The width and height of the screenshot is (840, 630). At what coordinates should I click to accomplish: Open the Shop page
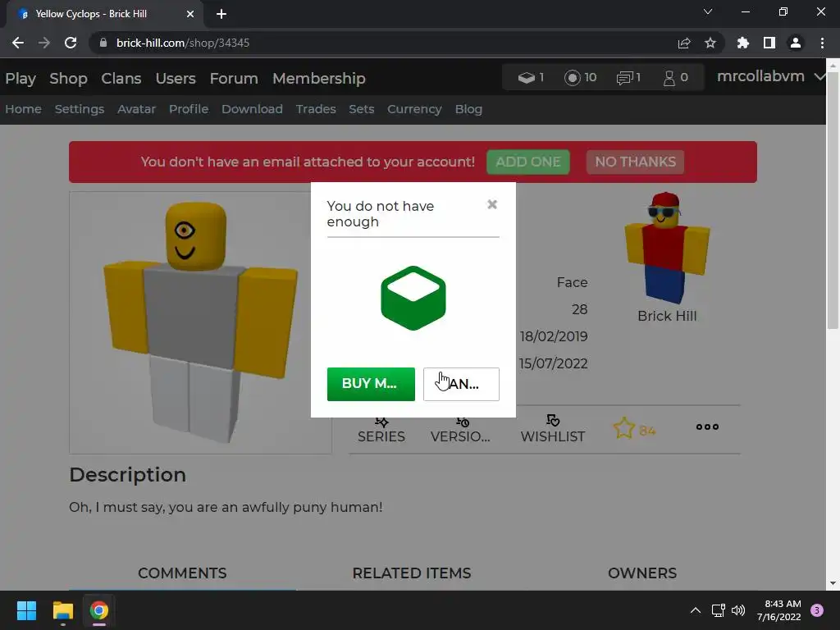68,78
